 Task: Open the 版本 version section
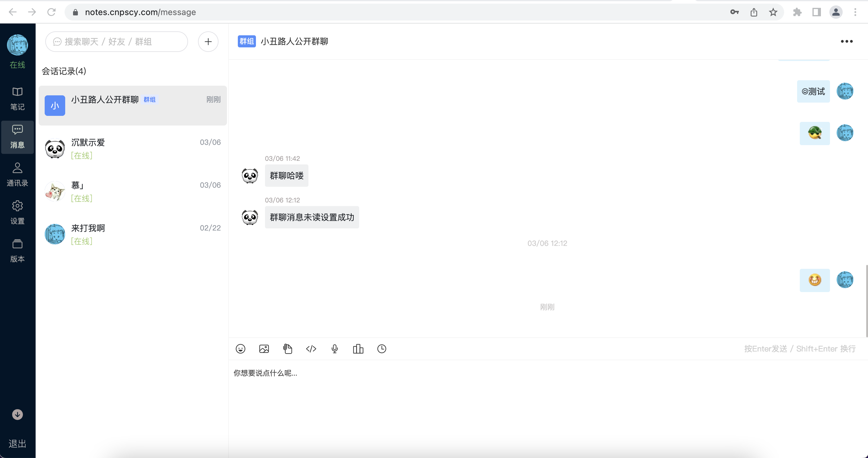pos(18,251)
